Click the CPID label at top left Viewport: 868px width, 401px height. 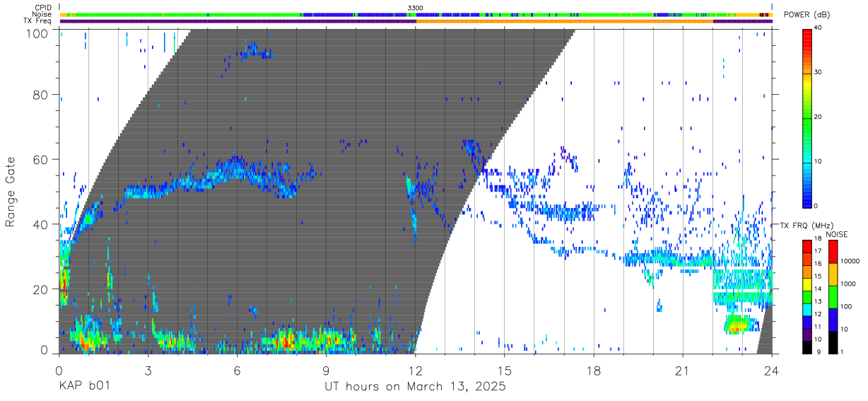pos(42,8)
